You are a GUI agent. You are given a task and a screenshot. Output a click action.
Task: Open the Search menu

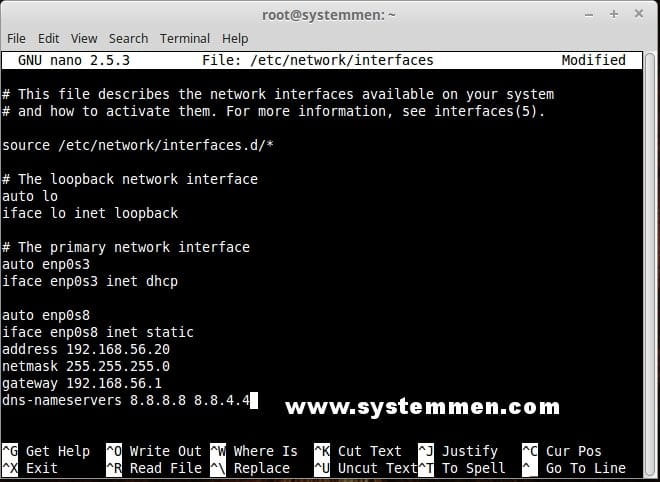pos(128,39)
